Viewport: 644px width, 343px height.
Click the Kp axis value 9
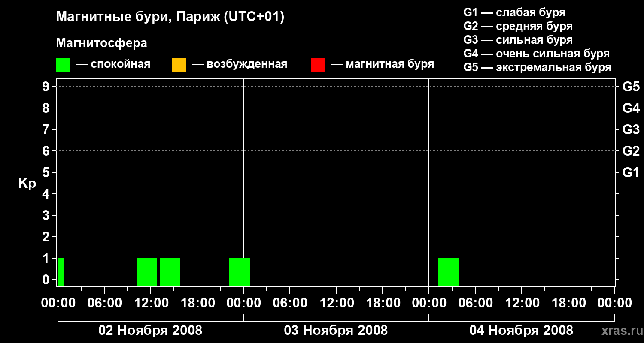coord(47,87)
